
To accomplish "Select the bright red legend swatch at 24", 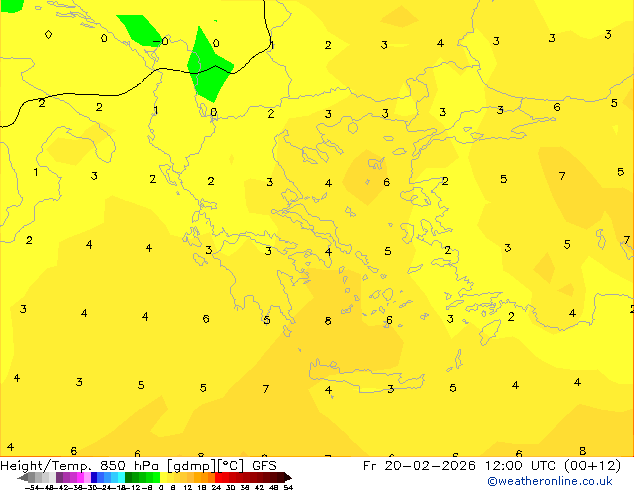I will [218, 477].
